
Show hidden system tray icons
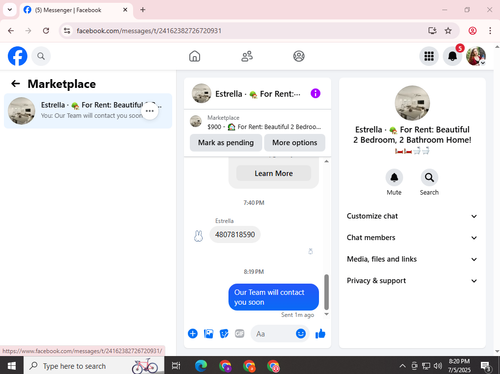pyautogui.click(x=402, y=366)
